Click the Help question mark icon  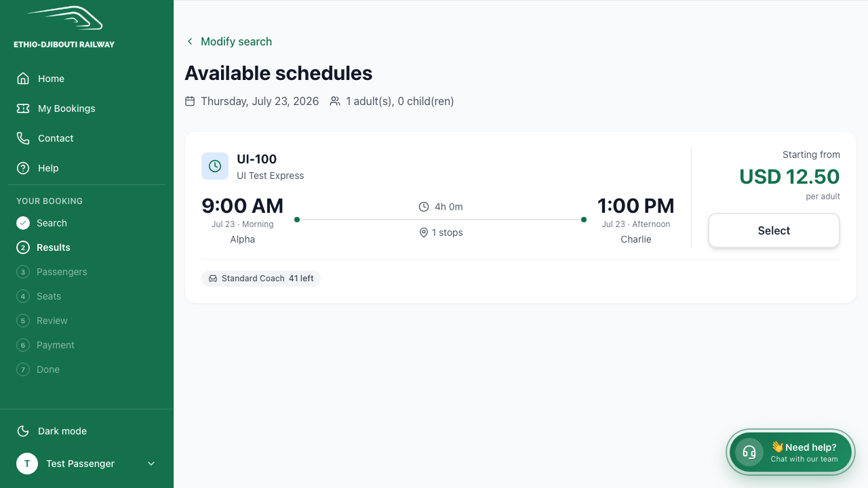[x=23, y=168]
